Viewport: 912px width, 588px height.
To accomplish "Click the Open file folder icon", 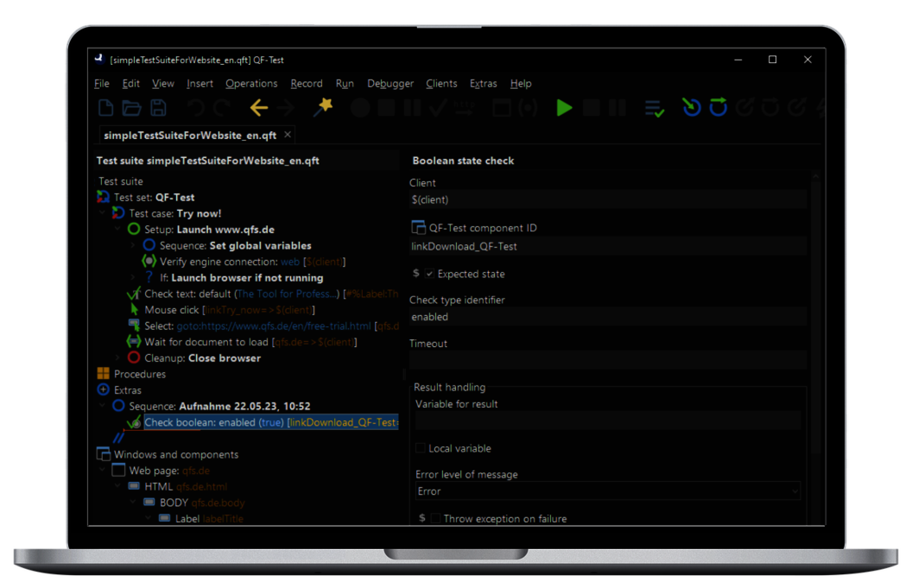I will click(131, 108).
